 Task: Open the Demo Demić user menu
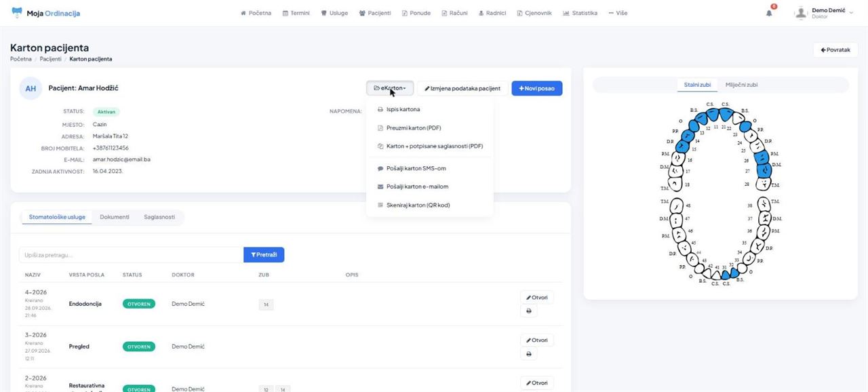coord(824,13)
